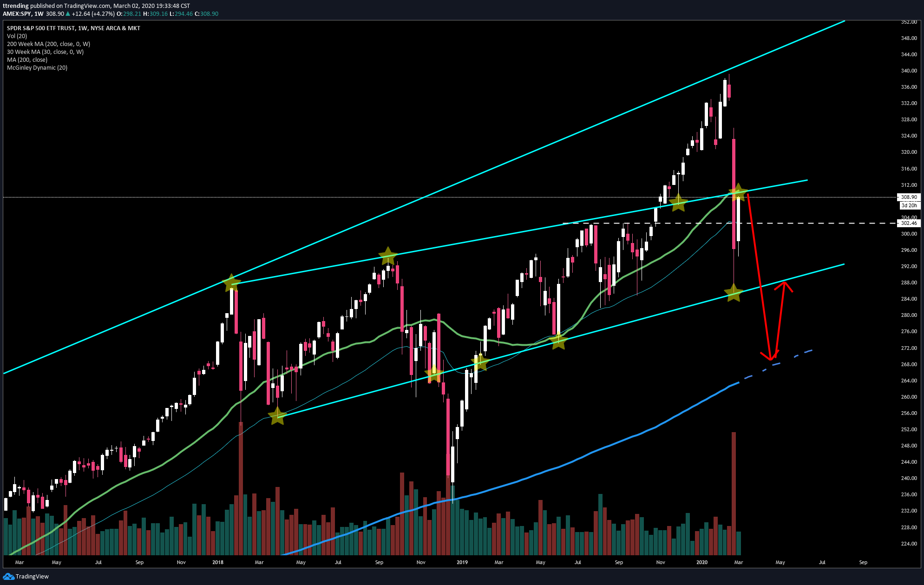Click the 30 Week MA indicator legend
The image size is (924, 585).
point(45,52)
